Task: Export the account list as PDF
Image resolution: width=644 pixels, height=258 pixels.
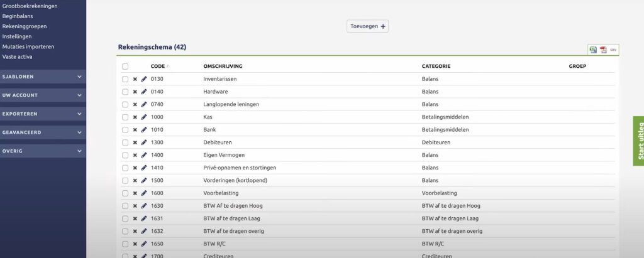Action: 603,50
